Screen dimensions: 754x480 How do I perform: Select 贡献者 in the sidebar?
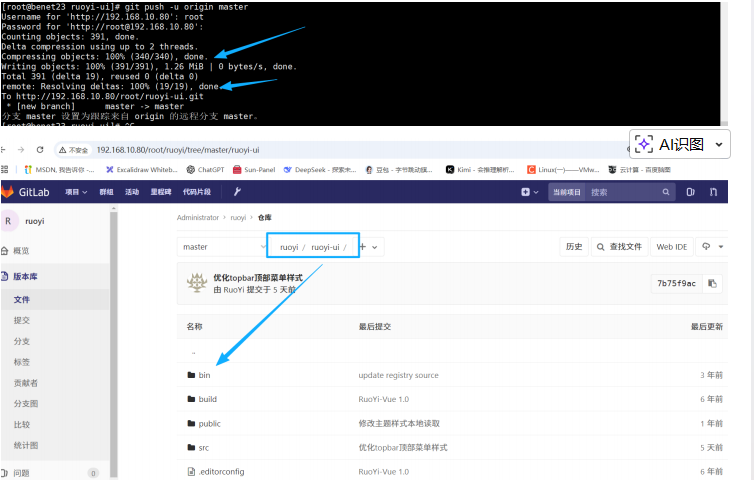(x=25, y=383)
